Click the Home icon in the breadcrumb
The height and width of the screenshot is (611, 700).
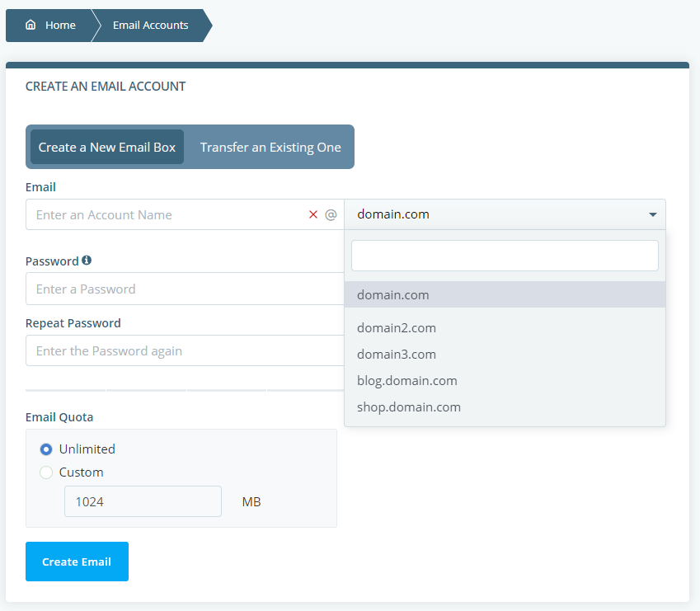(x=30, y=25)
